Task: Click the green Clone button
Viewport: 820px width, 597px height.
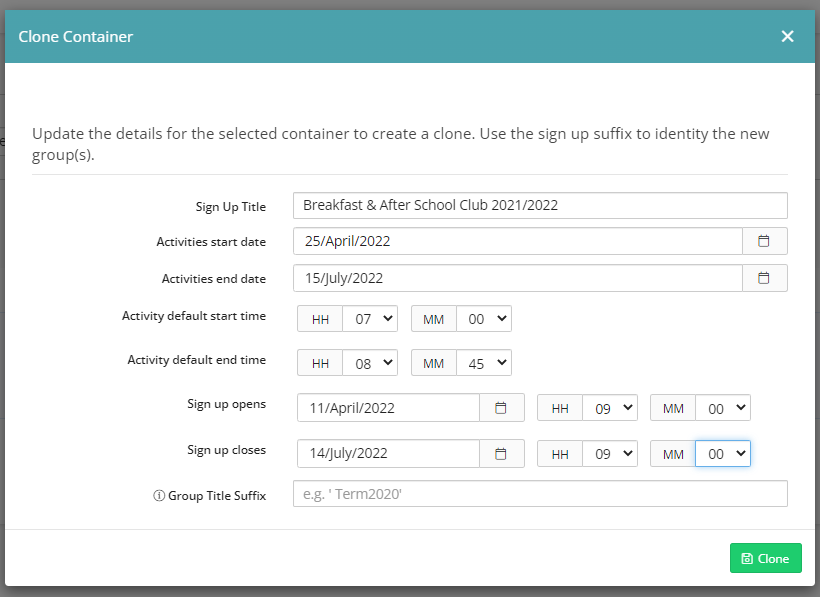Action: [766, 558]
